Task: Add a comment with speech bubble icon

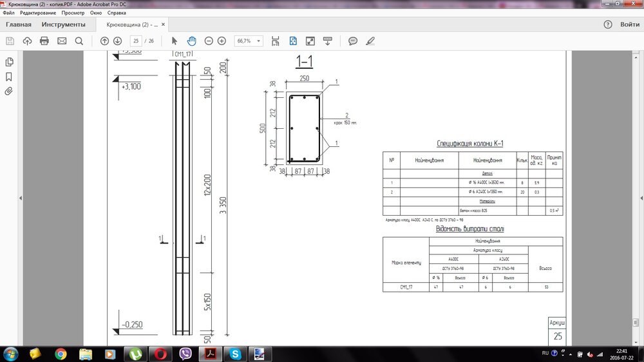Action: 353,41
